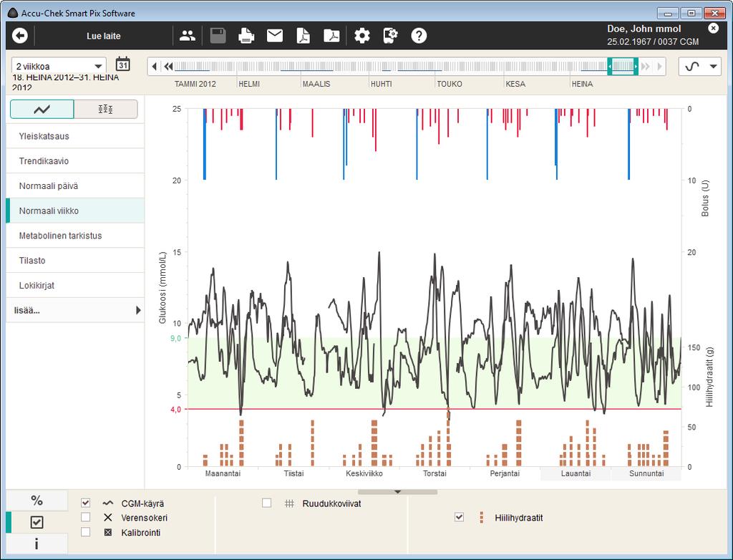Print the report with printer icon
The width and height of the screenshot is (733, 560).
point(246,36)
